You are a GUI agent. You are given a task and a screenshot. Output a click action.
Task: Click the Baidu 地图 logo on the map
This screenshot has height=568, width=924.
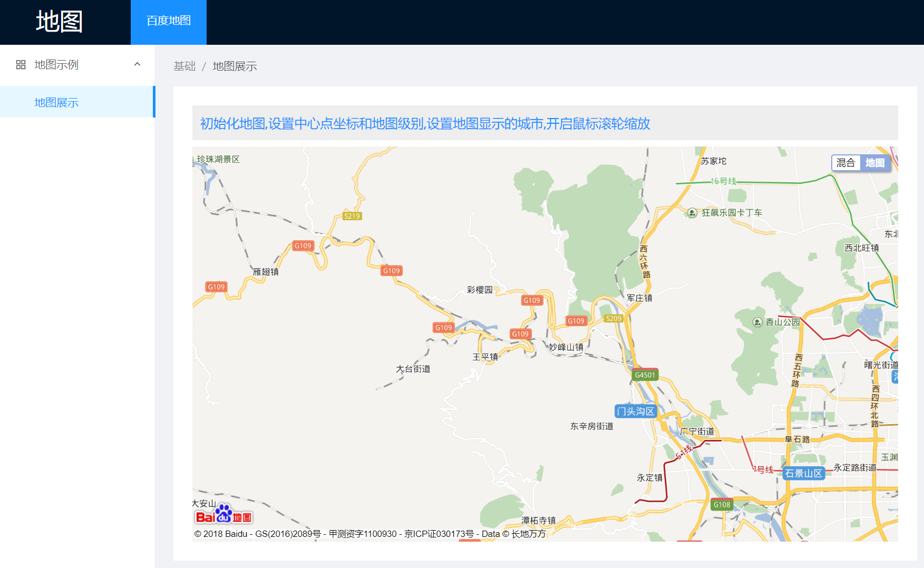tap(223, 514)
